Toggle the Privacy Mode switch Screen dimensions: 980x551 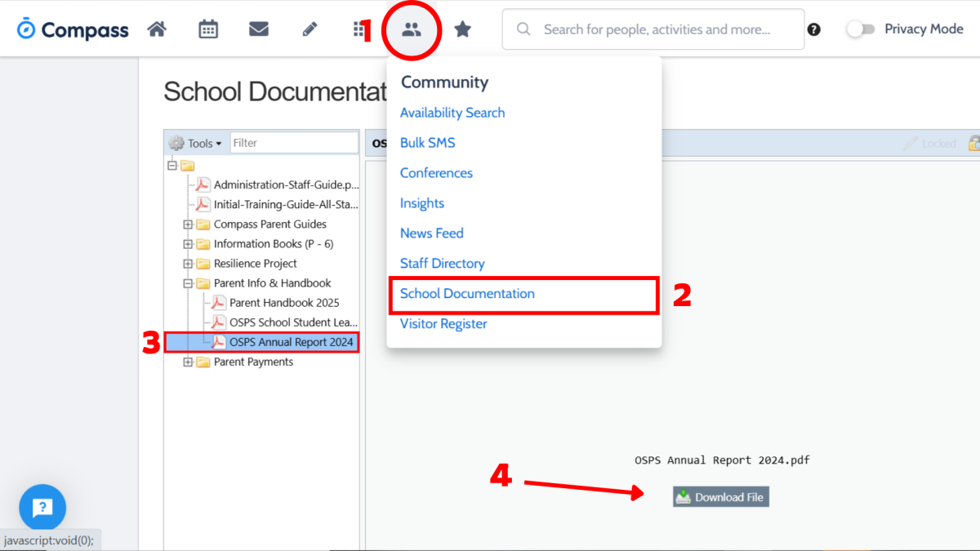860,29
